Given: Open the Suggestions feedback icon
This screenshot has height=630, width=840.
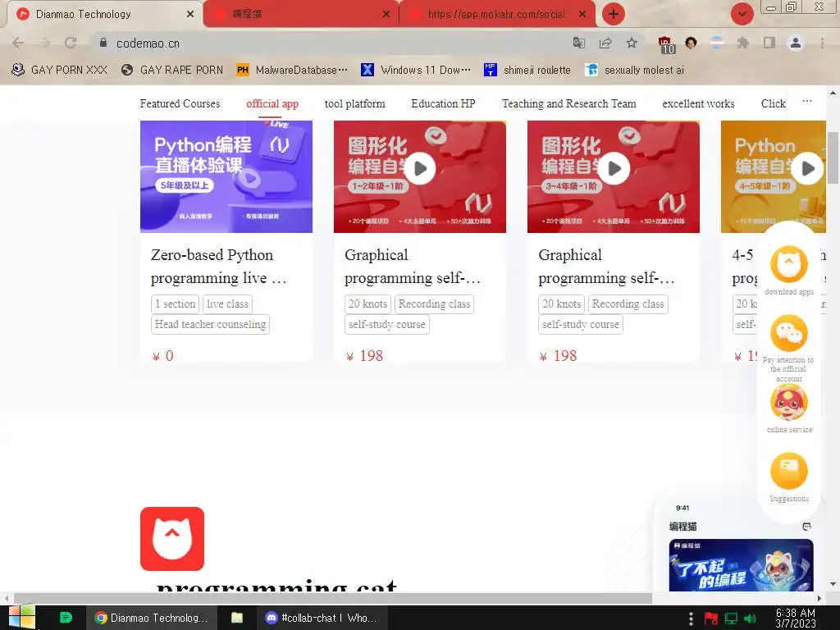Looking at the screenshot, I should click(788, 471).
